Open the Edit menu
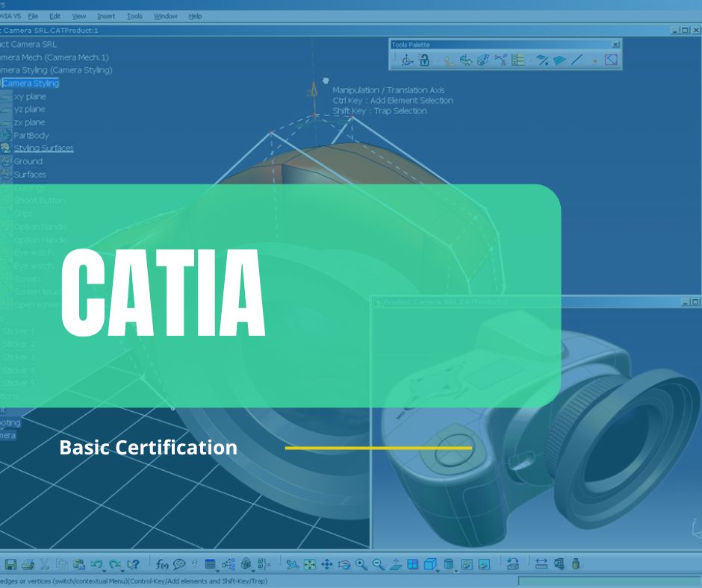The width and height of the screenshot is (702, 588). coord(55,16)
